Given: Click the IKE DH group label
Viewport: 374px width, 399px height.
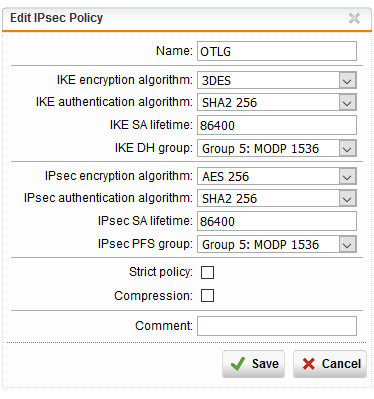Looking at the screenshot, I should (154, 148).
